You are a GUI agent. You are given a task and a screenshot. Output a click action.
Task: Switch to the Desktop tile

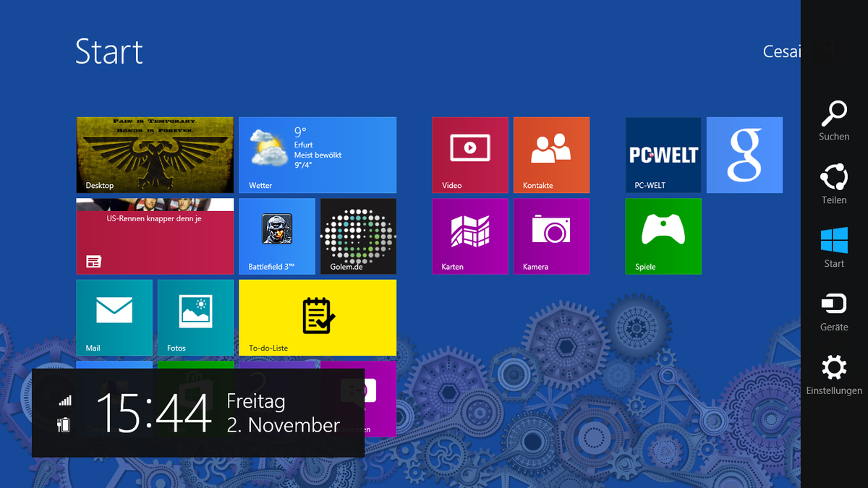(155, 155)
